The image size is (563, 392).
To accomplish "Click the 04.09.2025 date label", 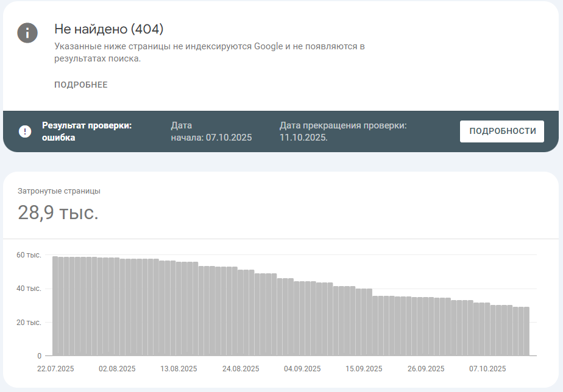I will pyautogui.click(x=302, y=369).
